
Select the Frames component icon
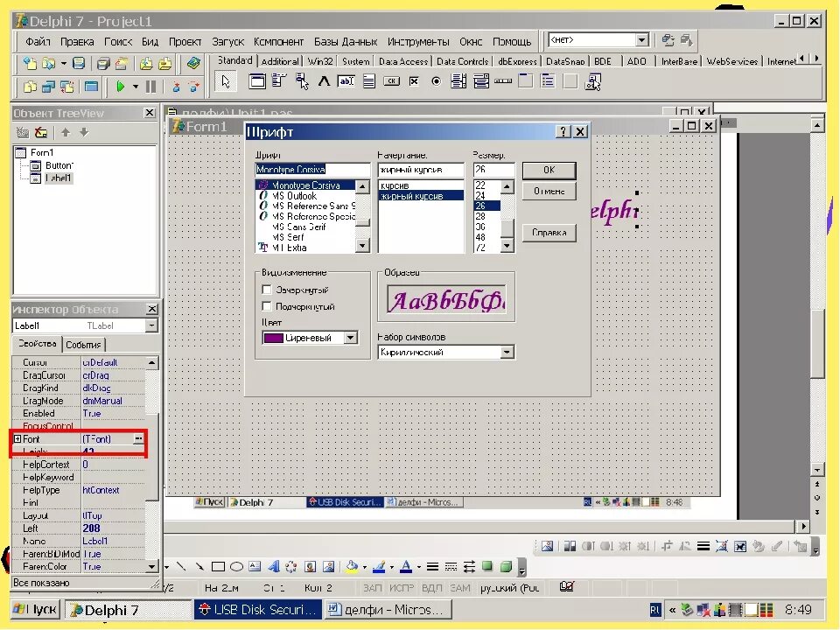point(257,81)
